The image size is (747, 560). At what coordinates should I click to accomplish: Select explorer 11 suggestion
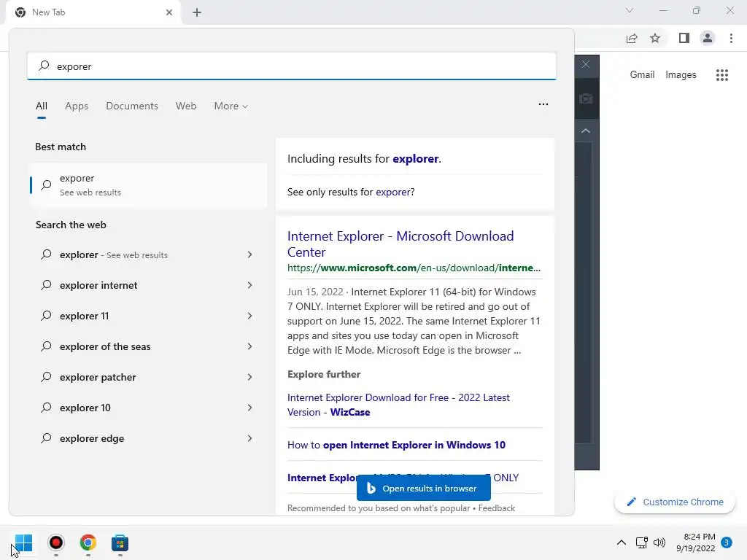[x=138, y=316]
